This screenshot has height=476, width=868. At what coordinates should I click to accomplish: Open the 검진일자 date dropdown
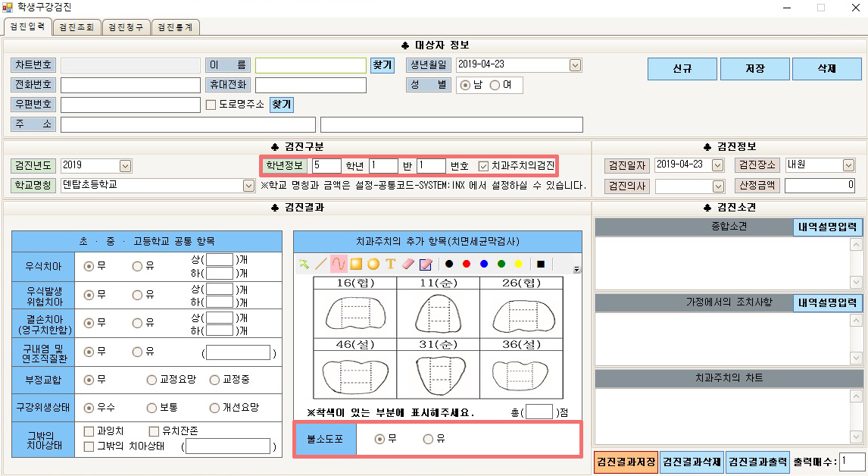(718, 165)
